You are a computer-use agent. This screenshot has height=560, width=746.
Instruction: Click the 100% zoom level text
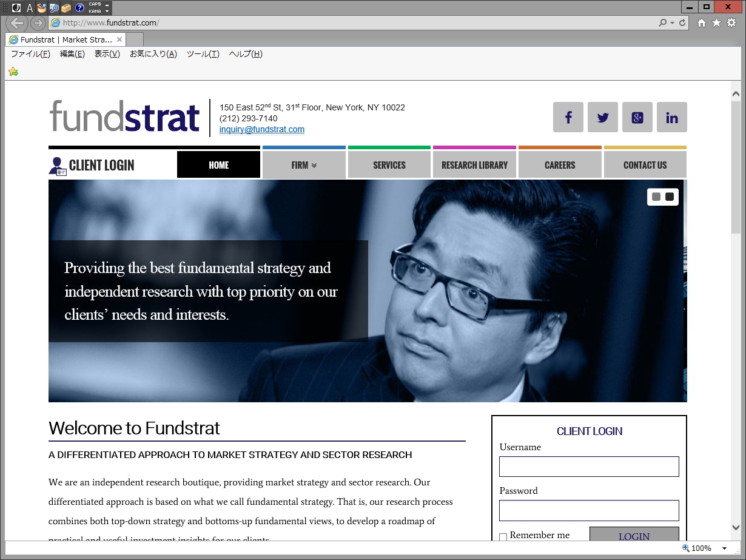coord(701,548)
